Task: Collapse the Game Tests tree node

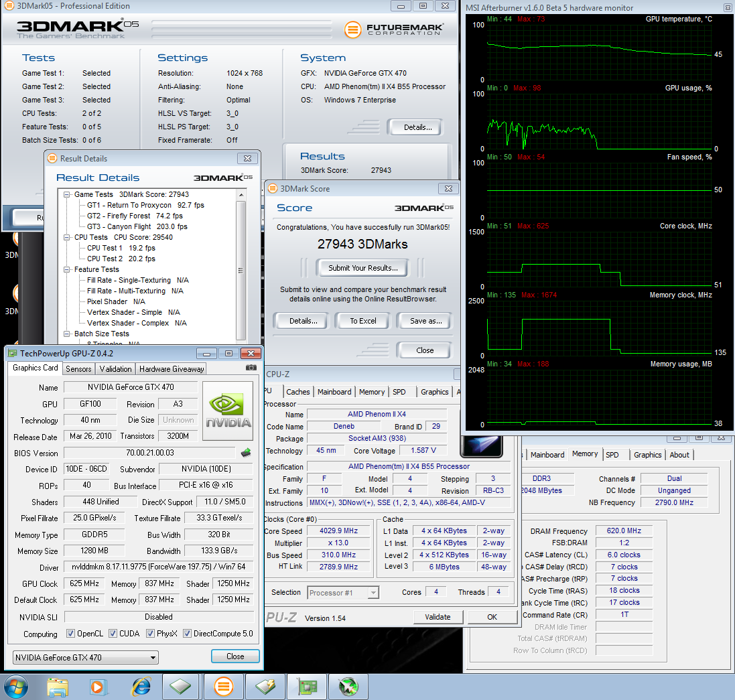Action: point(68,194)
